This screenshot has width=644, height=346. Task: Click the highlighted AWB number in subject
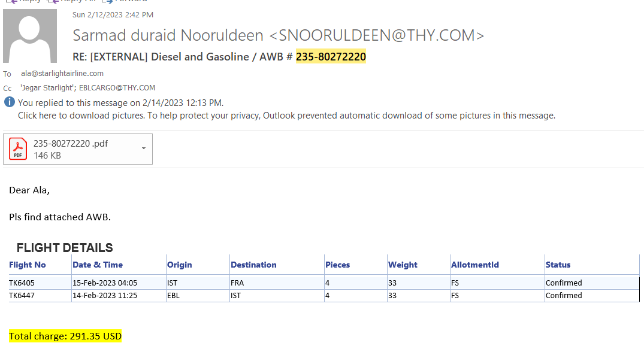point(331,57)
